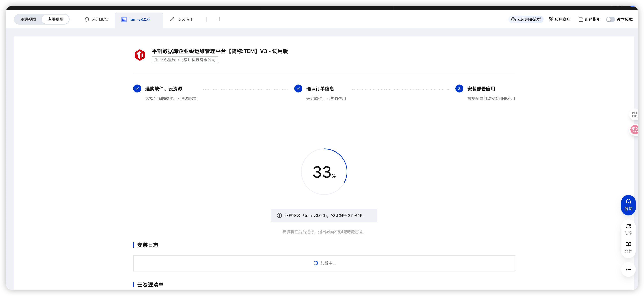Select the 应用视图 view option
This screenshot has width=644, height=296.
click(x=55, y=19)
